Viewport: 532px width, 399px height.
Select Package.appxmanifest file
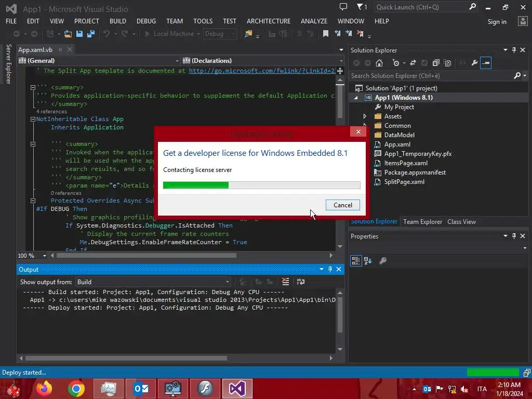[x=415, y=172]
